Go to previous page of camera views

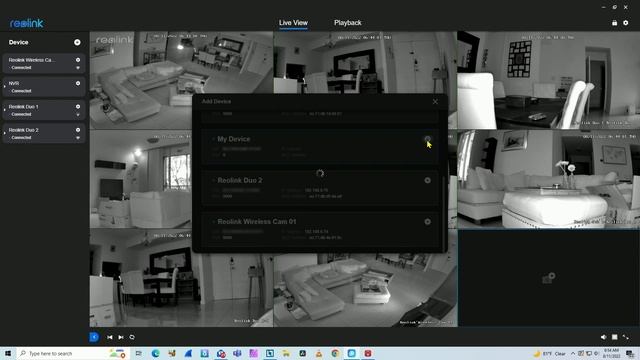(109, 337)
